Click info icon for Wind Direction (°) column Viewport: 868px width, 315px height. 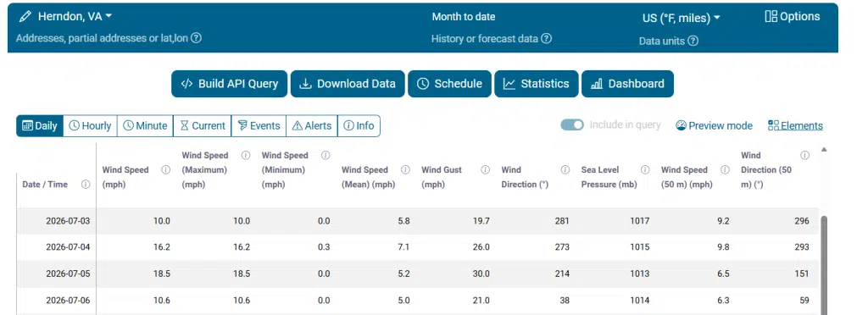click(x=565, y=170)
